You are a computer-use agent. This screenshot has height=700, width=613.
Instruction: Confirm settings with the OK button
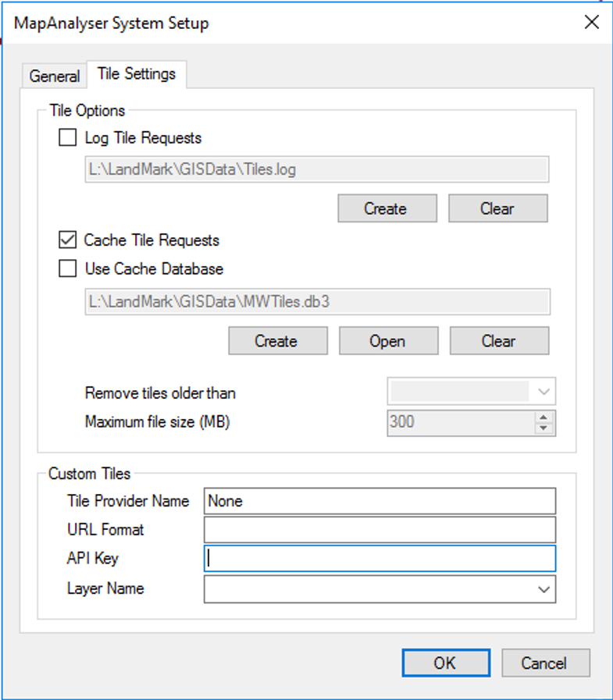444,663
